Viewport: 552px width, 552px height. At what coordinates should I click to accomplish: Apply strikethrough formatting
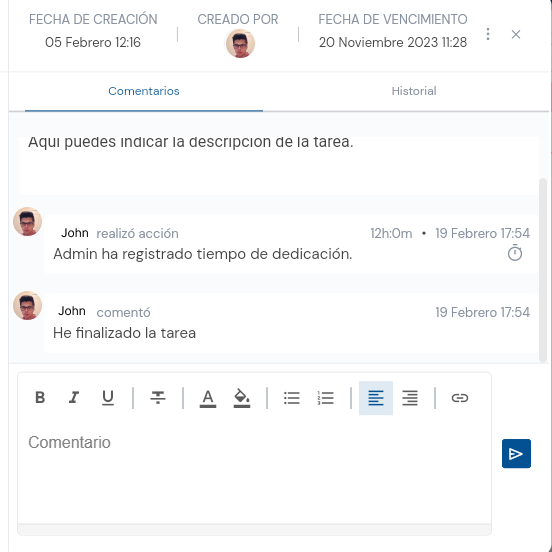(158, 397)
